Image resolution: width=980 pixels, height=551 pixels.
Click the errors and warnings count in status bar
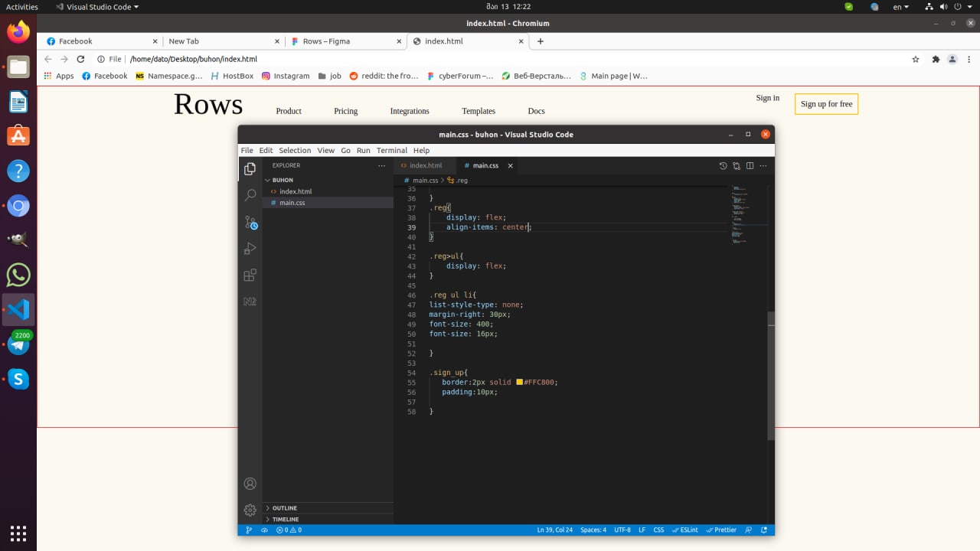[289, 530]
